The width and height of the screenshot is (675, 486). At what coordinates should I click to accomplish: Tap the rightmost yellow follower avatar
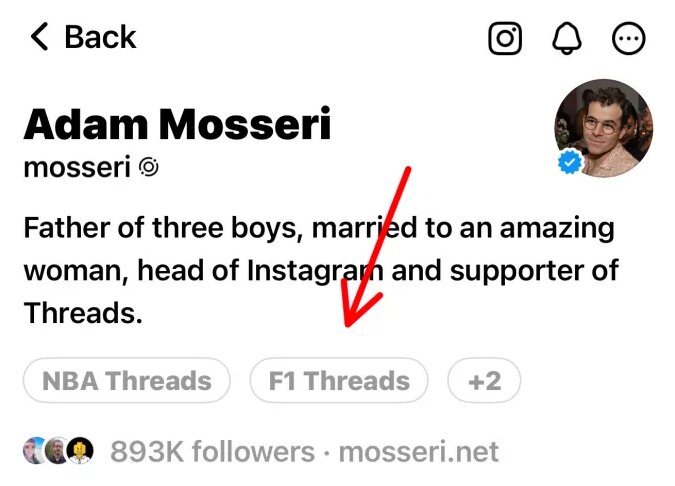tap(82, 452)
